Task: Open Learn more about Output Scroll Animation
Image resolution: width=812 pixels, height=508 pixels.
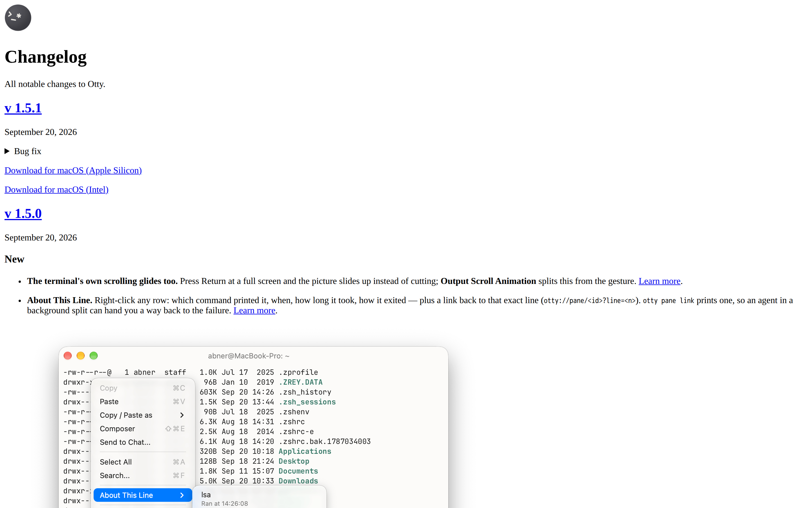Action: [659, 281]
